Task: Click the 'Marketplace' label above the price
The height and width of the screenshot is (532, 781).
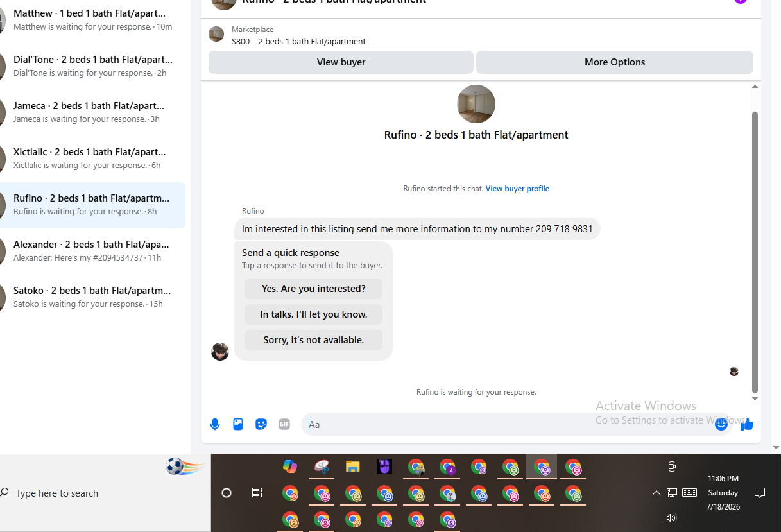Action: (x=252, y=30)
